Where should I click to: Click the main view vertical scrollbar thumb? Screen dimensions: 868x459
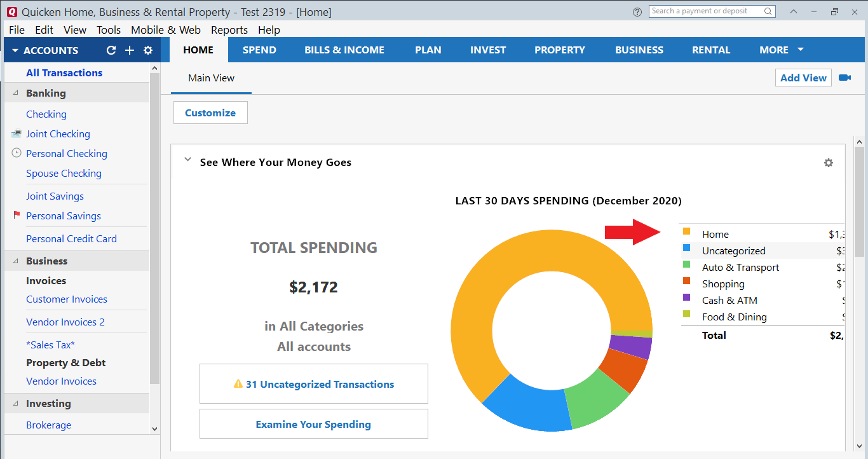859,201
